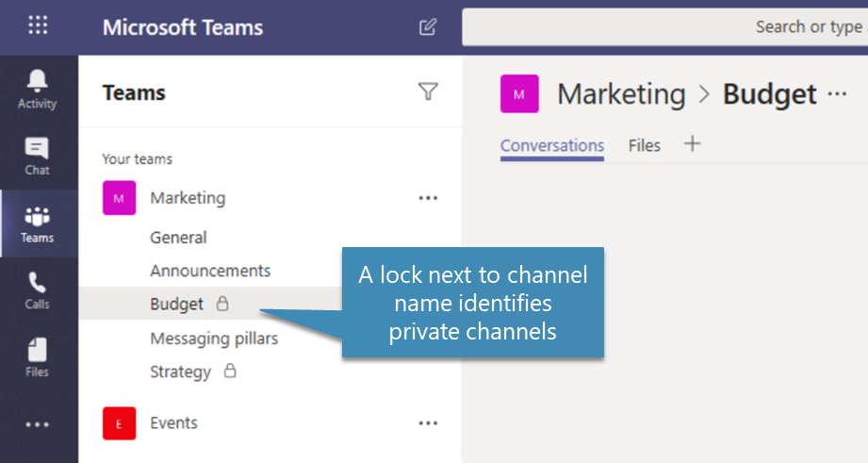Open Files in the left rail

[37, 357]
